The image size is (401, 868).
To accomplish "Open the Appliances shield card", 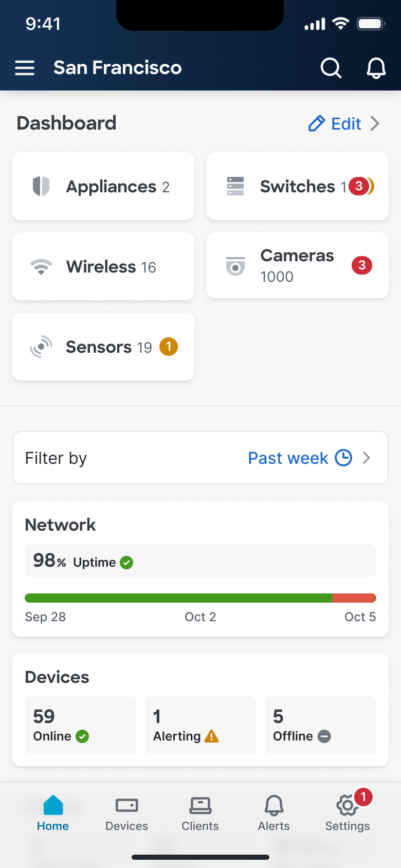I will (103, 186).
